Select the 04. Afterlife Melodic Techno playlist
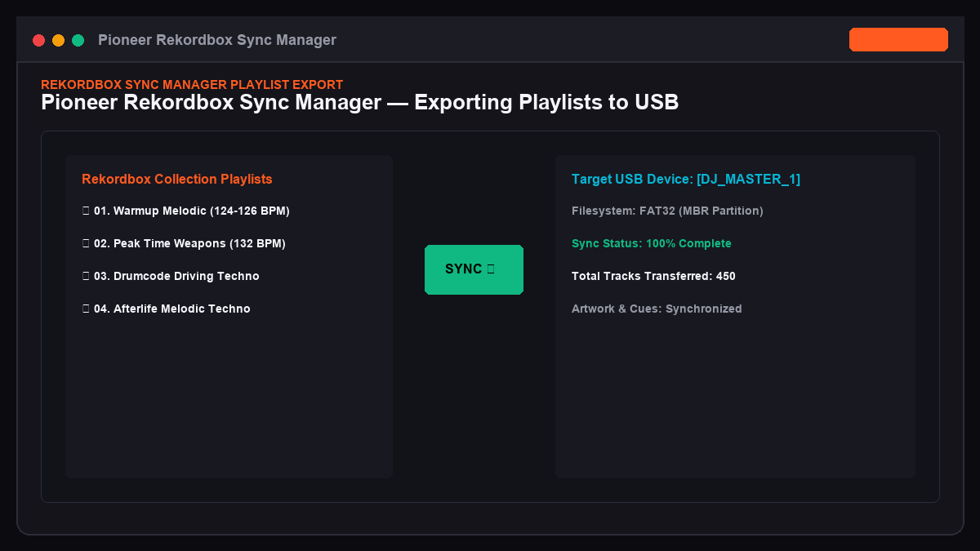The height and width of the screenshot is (551, 980). (x=167, y=309)
